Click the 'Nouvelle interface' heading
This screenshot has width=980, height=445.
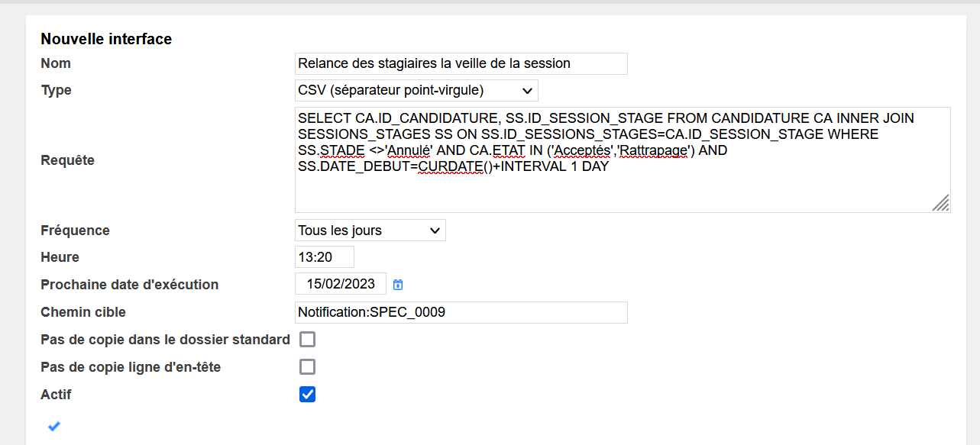pyautogui.click(x=106, y=39)
